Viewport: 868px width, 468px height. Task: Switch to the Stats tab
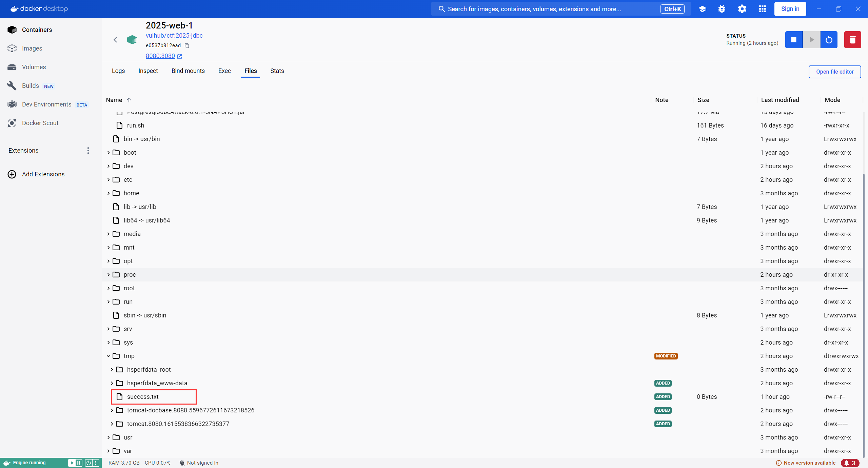click(x=277, y=71)
